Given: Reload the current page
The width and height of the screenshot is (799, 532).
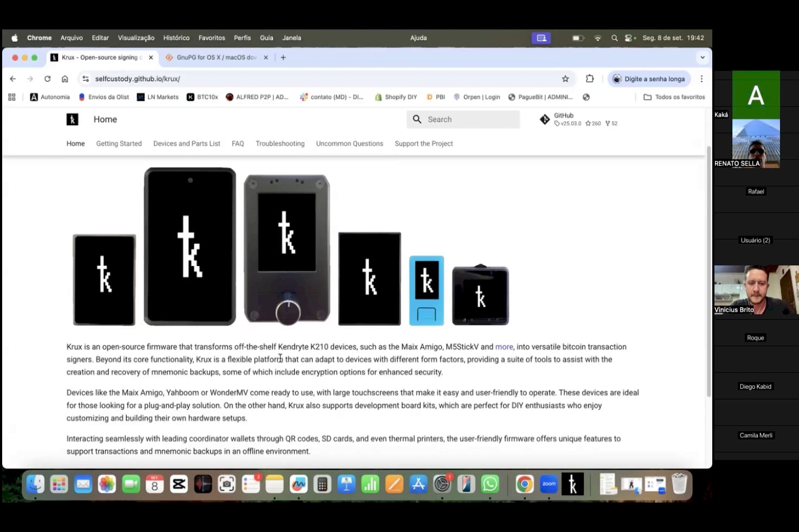Looking at the screenshot, I should pyautogui.click(x=47, y=79).
